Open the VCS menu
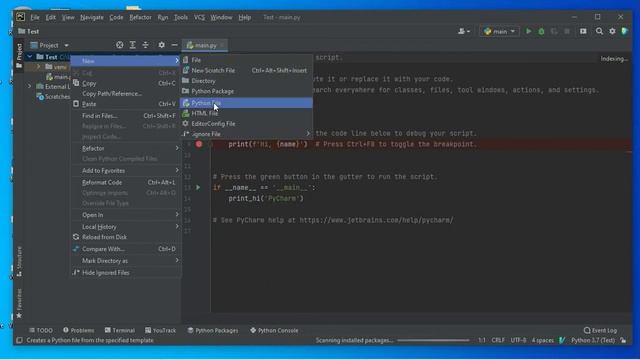The image size is (640, 360). tap(199, 17)
